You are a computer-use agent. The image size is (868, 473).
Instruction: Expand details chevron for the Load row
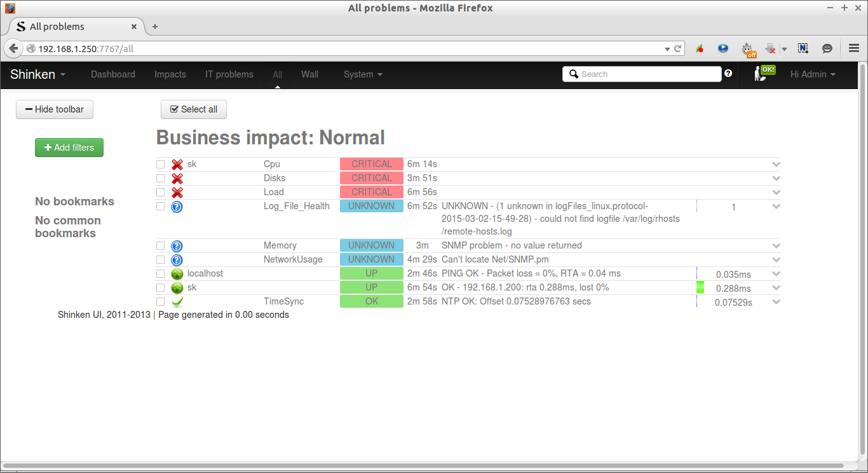coord(776,193)
